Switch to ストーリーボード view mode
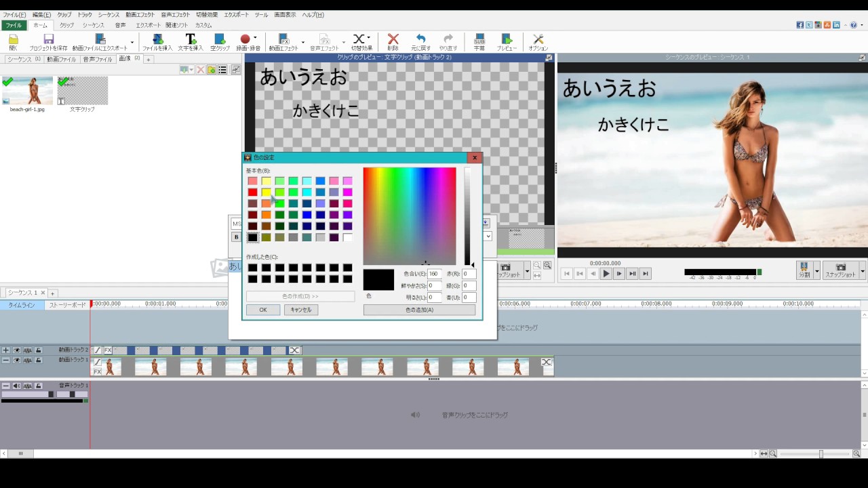Viewport: 868px width, 488px height. [68, 305]
